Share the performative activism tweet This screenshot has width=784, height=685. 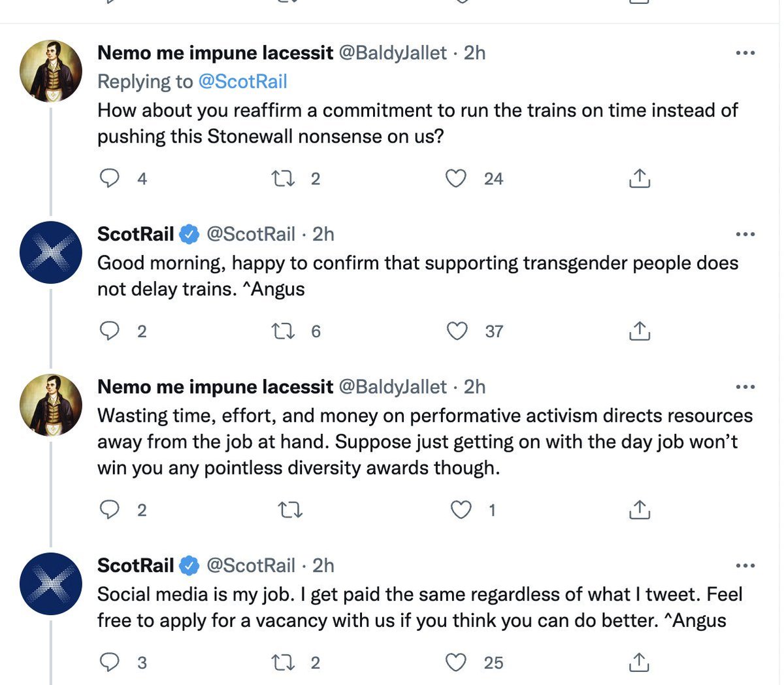click(639, 510)
